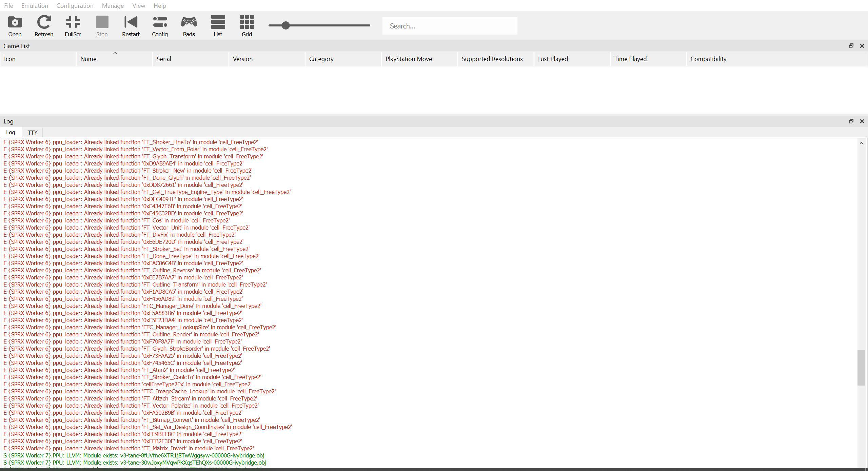Screen dimensions: 868x471
Task: Switch to List view mode
Action: tap(218, 26)
